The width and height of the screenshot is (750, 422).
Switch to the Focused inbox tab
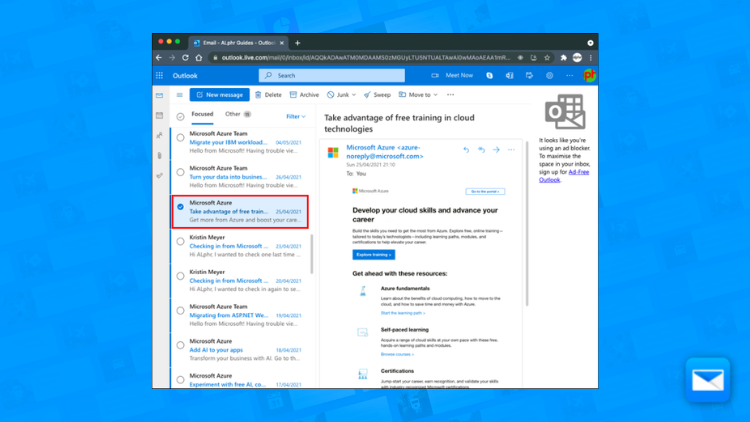[202, 114]
